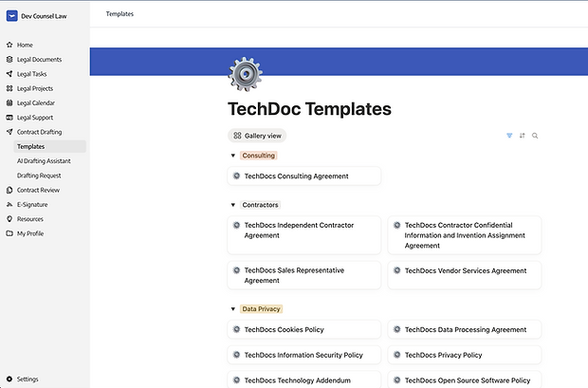Open Drafting Request sub-item
The height and width of the screenshot is (388, 588).
(x=39, y=176)
